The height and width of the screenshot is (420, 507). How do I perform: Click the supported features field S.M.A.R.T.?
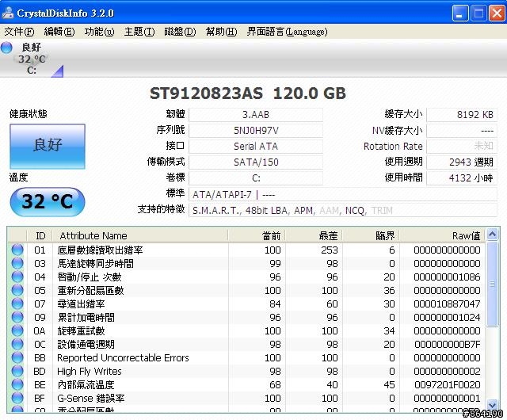point(343,210)
